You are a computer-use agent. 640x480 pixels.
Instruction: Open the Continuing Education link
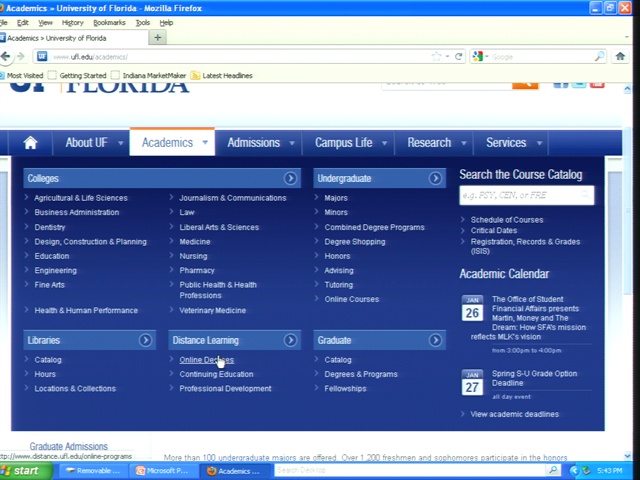216,374
